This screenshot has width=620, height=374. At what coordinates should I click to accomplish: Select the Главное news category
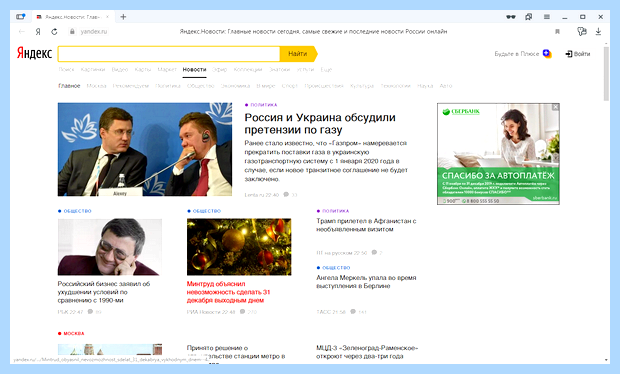(69, 86)
